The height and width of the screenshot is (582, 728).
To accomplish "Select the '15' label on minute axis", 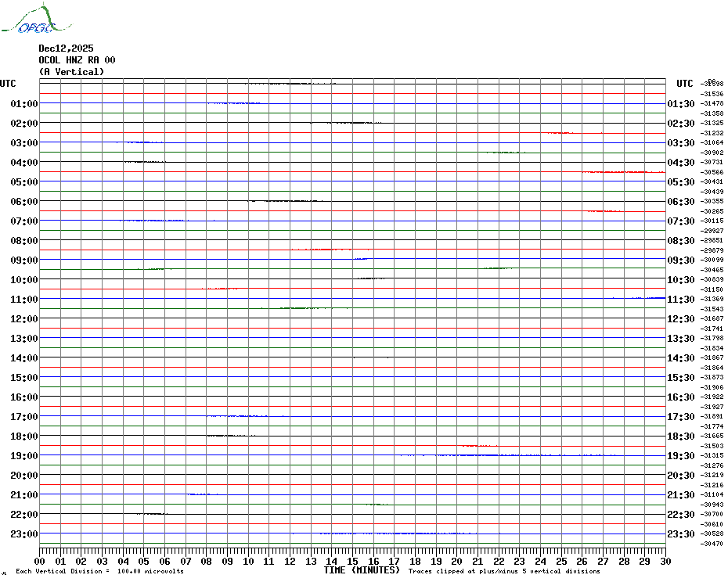I will (353, 562).
